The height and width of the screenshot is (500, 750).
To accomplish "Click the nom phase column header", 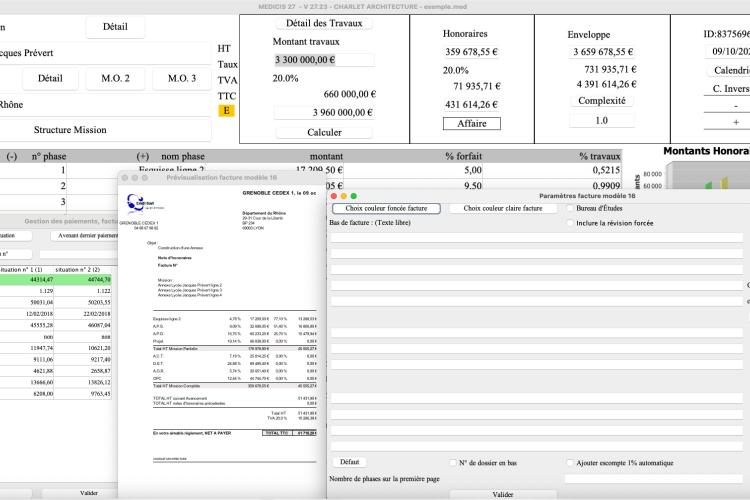I will [183, 156].
